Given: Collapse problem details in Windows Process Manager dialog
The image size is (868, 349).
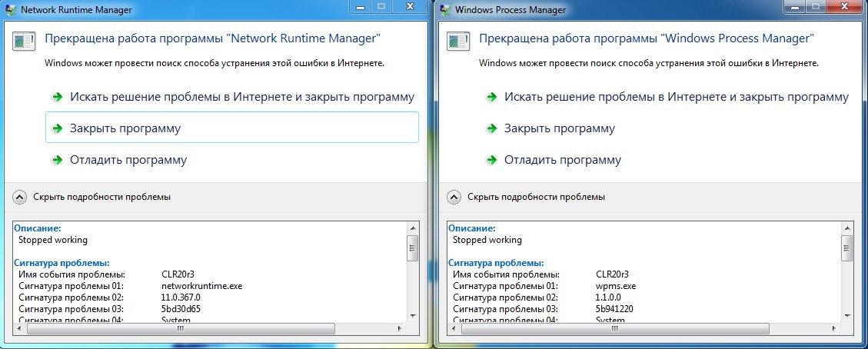Looking at the screenshot, I should coord(527,196).
